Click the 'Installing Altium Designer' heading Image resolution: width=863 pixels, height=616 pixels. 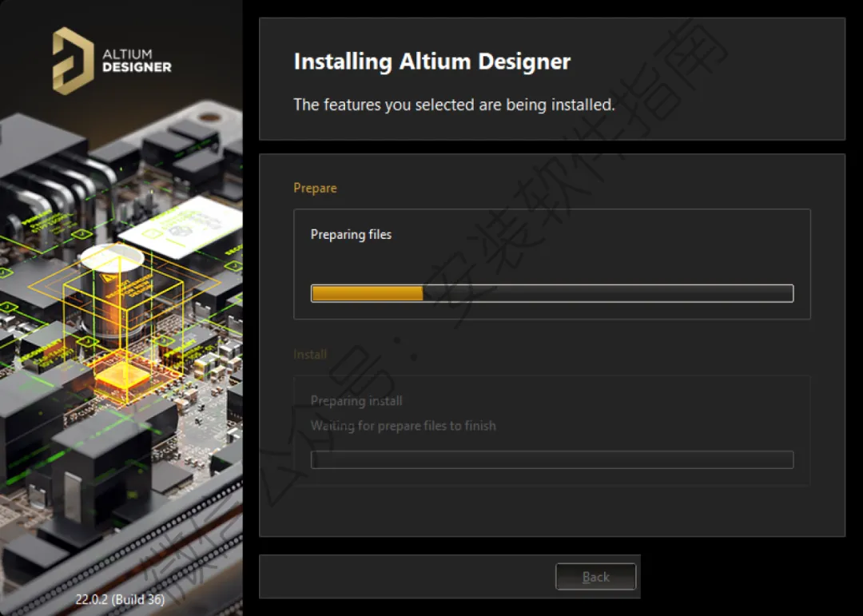432,62
